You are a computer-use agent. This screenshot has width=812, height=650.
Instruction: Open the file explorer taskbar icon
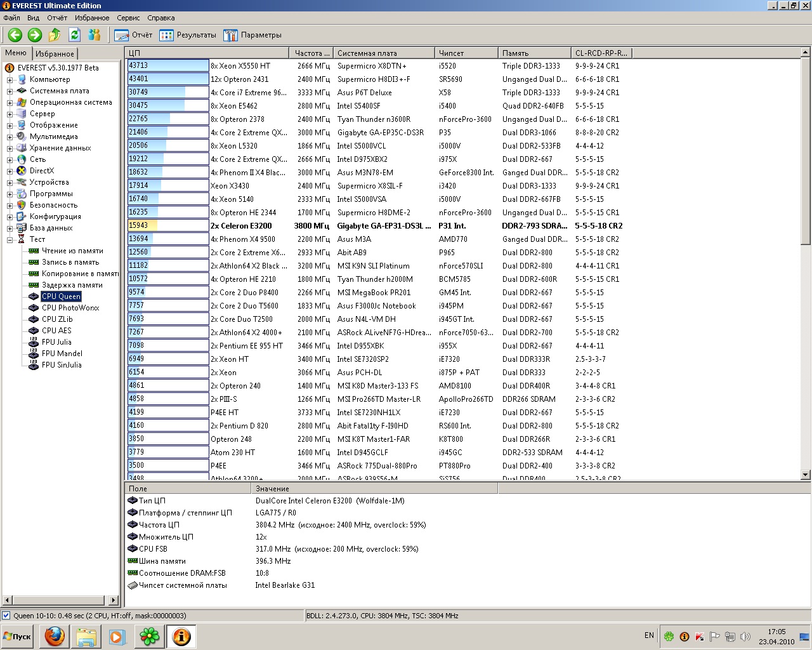point(86,636)
